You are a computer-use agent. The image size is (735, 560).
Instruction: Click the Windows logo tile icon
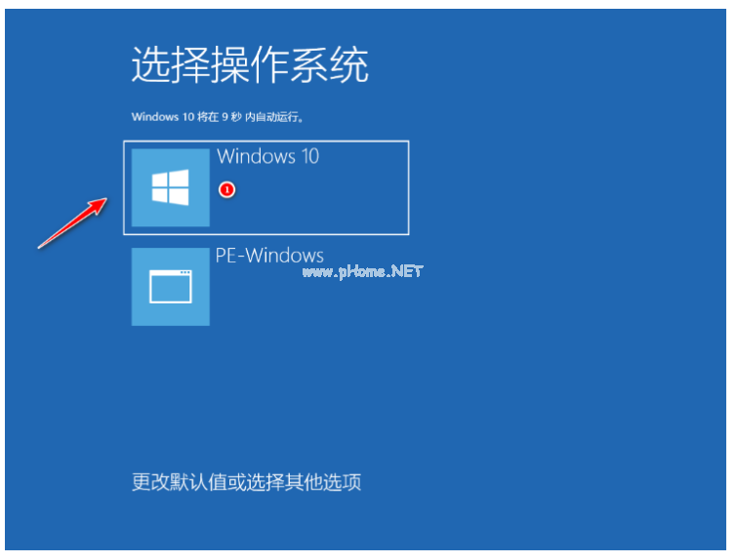(x=170, y=187)
